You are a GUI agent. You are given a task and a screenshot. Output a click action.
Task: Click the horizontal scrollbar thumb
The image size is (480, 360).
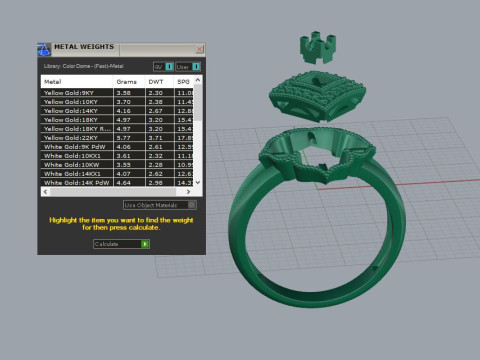pos(113,192)
